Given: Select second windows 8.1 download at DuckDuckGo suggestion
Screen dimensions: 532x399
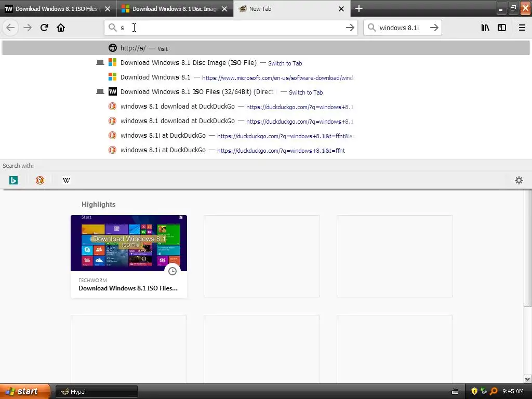Looking at the screenshot, I should (266, 121).
